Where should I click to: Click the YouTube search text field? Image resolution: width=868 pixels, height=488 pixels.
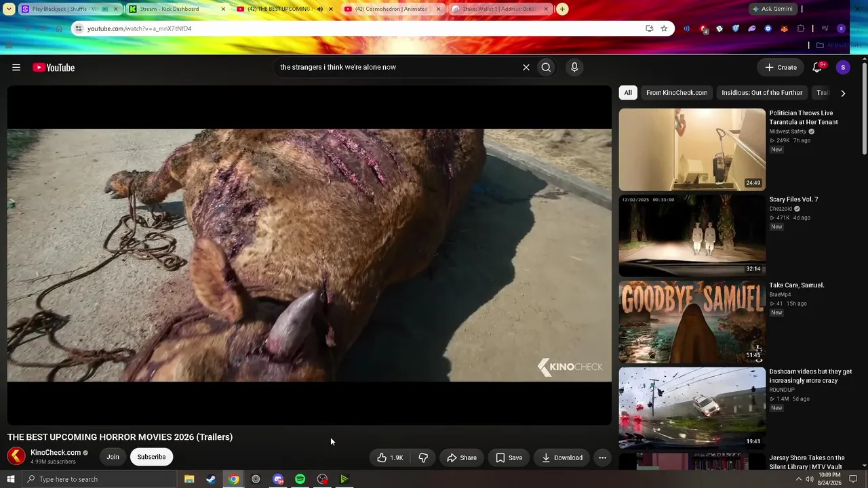coord(397,67)
